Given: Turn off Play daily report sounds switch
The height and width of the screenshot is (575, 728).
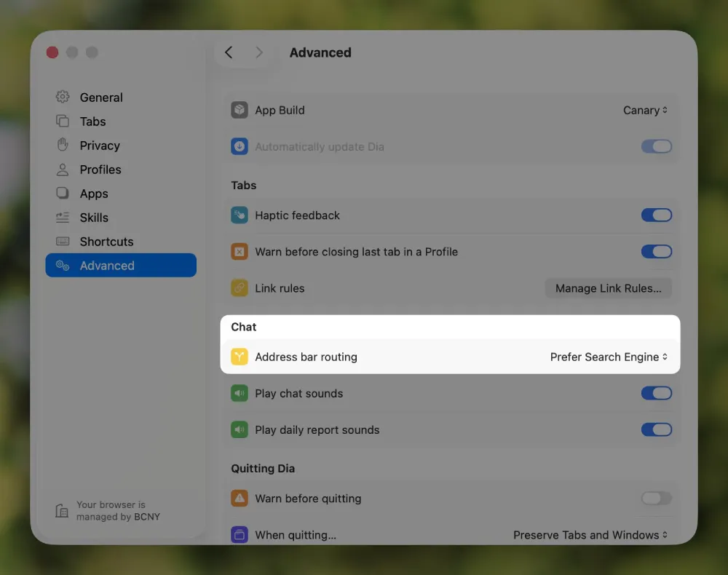Looking at the screenshot, I should point(657,429).
